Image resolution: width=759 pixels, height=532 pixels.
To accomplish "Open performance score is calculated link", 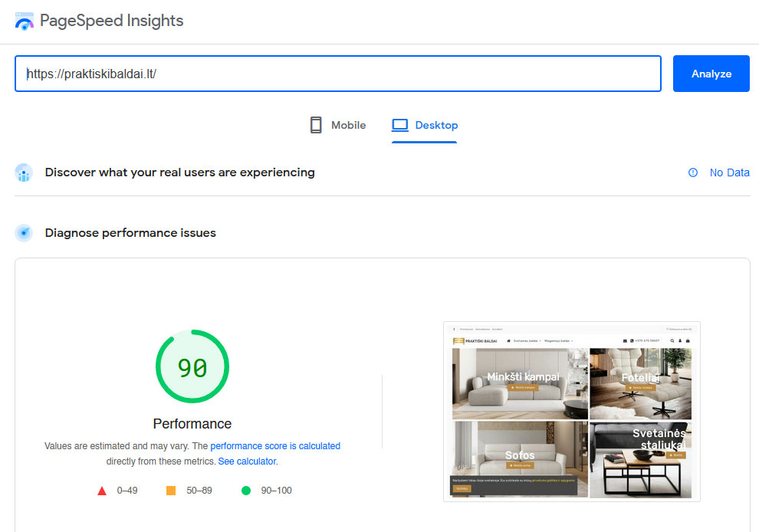I will click(x=275, y=446).
